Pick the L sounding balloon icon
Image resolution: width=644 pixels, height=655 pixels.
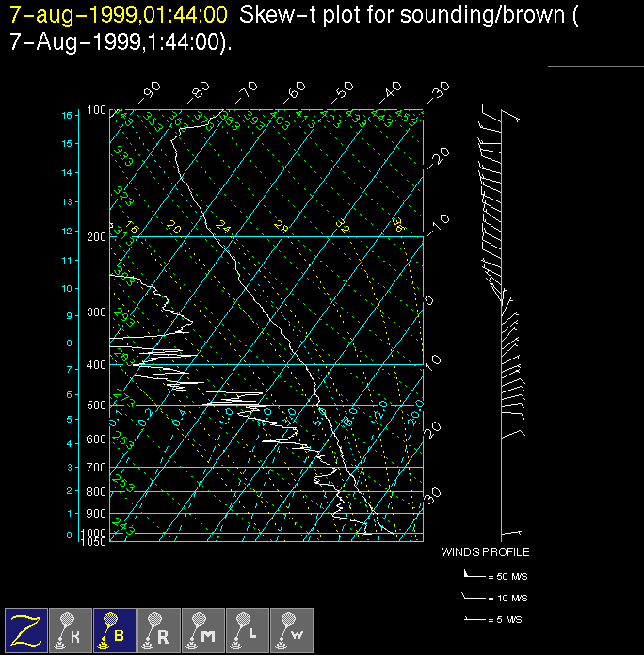click(247, 630)
